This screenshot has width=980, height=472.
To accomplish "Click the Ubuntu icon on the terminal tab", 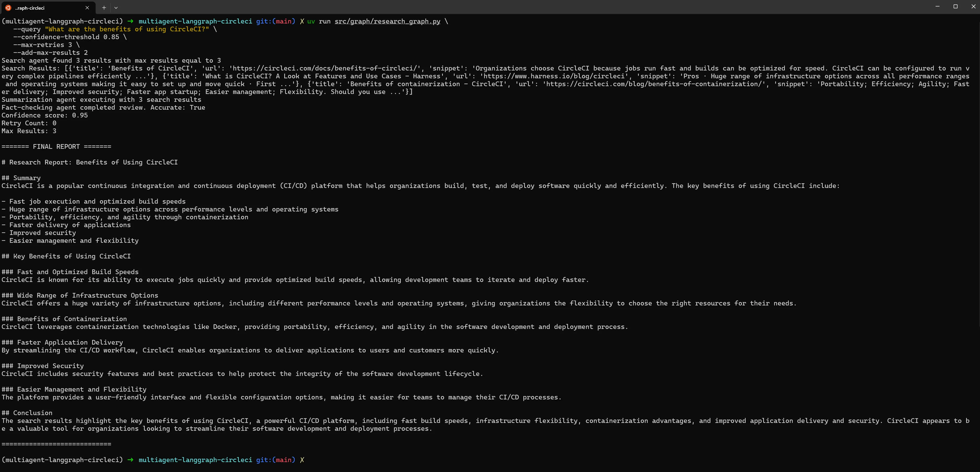I will (x=8, y=8).
